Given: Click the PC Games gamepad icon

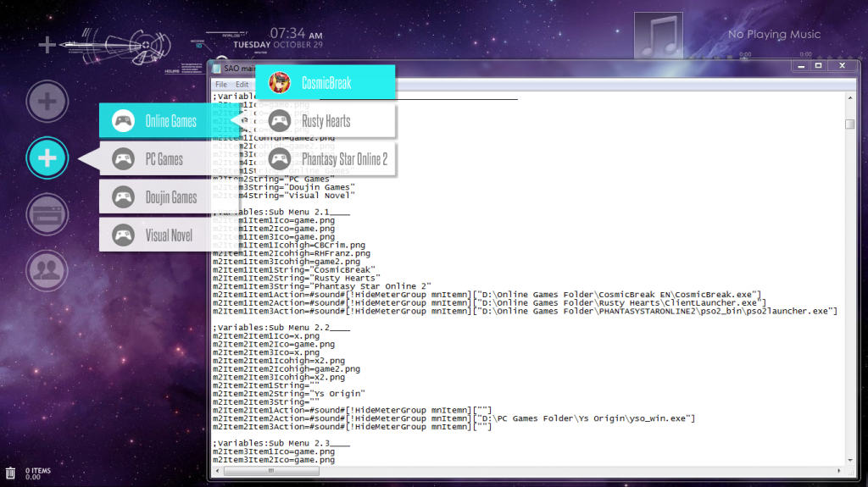Looking at the screenshot, I should [123, 159].
